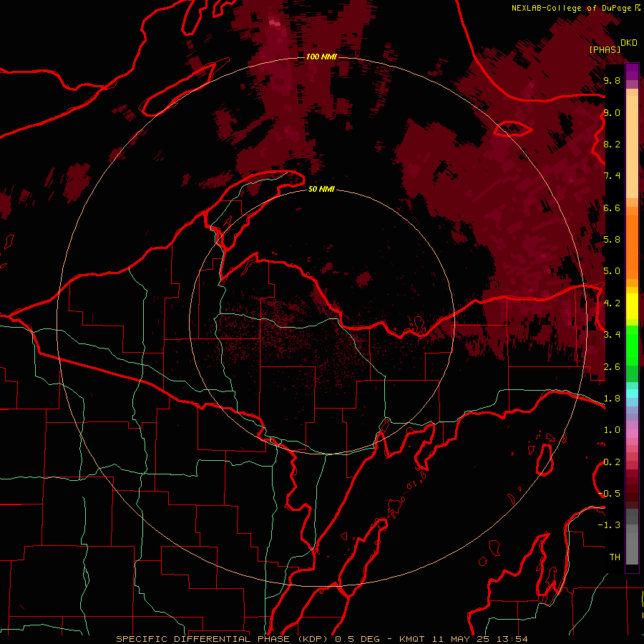Screen dimensions: 644x644
Task: Click the 100 NMI range ring label
Action: [321, 57]
